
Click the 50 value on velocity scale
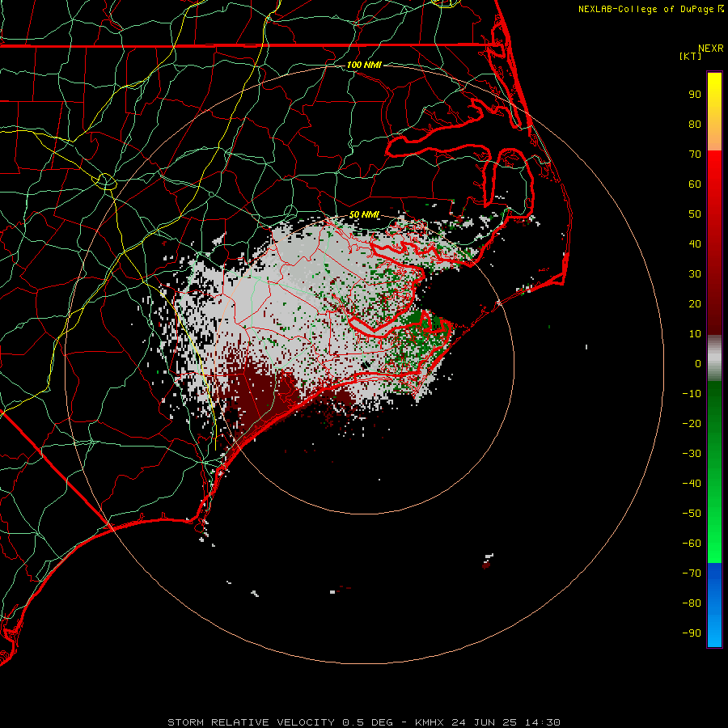tap(695, 214)
